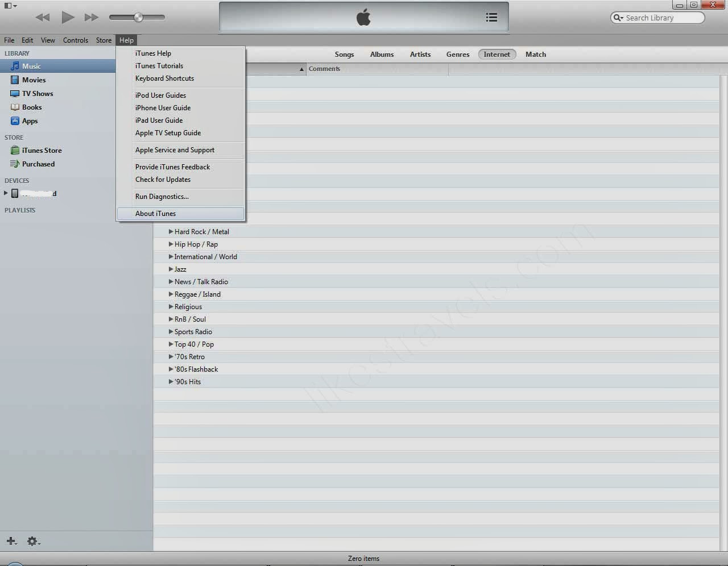Expand the '80s Flashback category

pos(171,369)
